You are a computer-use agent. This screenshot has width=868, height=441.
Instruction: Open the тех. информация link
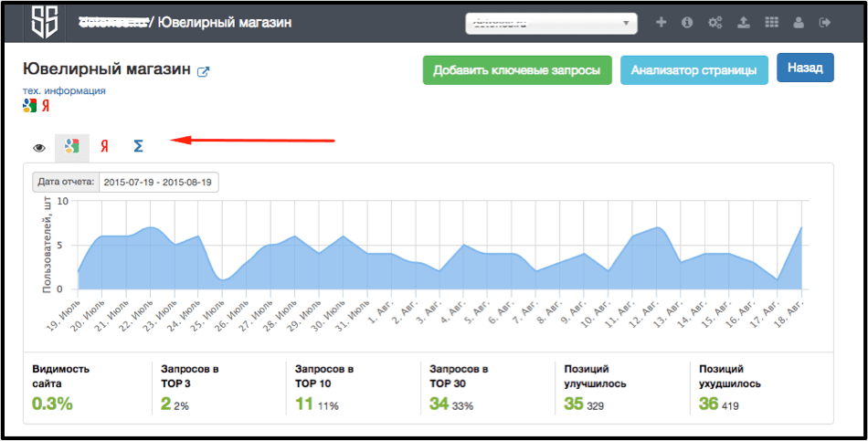(x=64, y=90)
